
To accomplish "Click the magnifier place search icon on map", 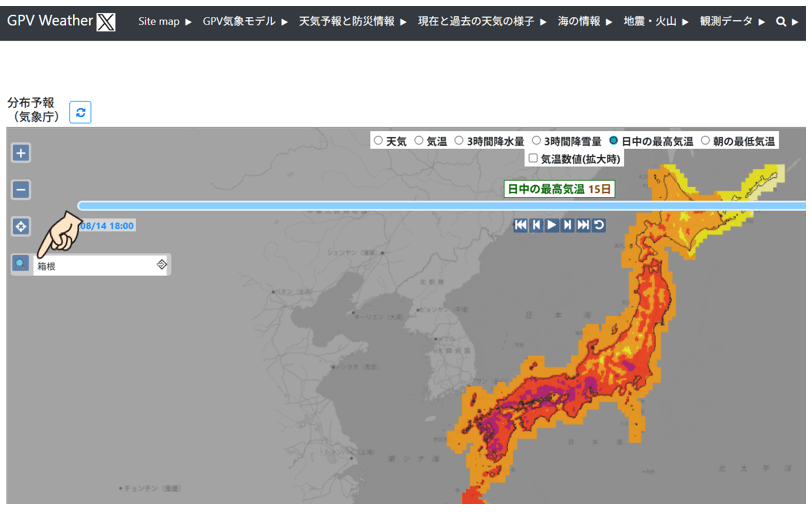I will [x=20, y=263].
